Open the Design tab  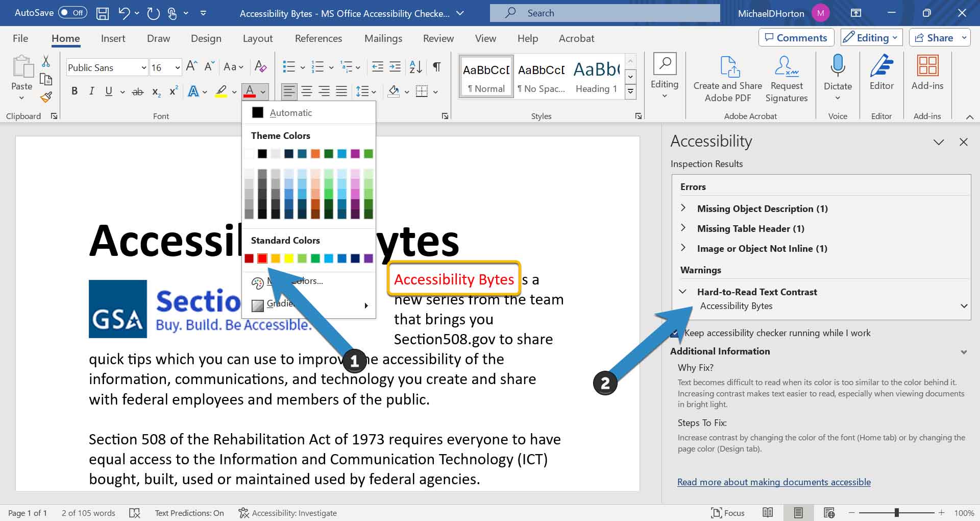coord(206,38)
